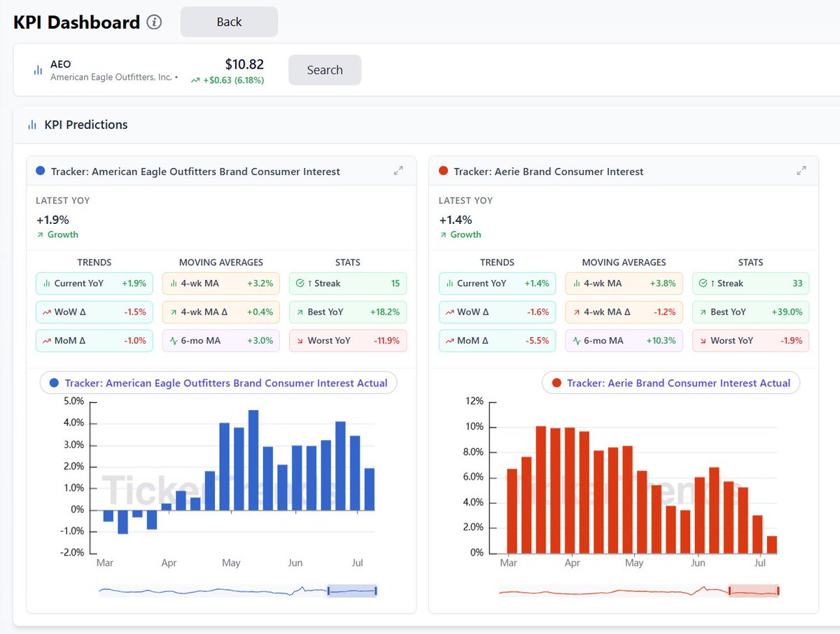Screen dimensions: 840x634
Task: Click the +1.4% latest YoY value
Action: (x=455, y=220)
